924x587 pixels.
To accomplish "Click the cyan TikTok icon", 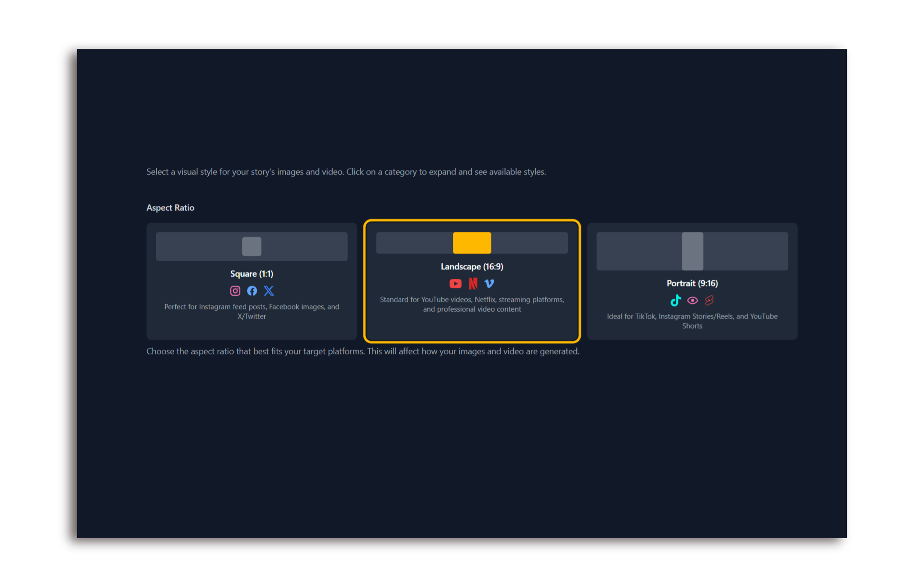I will [x=676, y=300].
